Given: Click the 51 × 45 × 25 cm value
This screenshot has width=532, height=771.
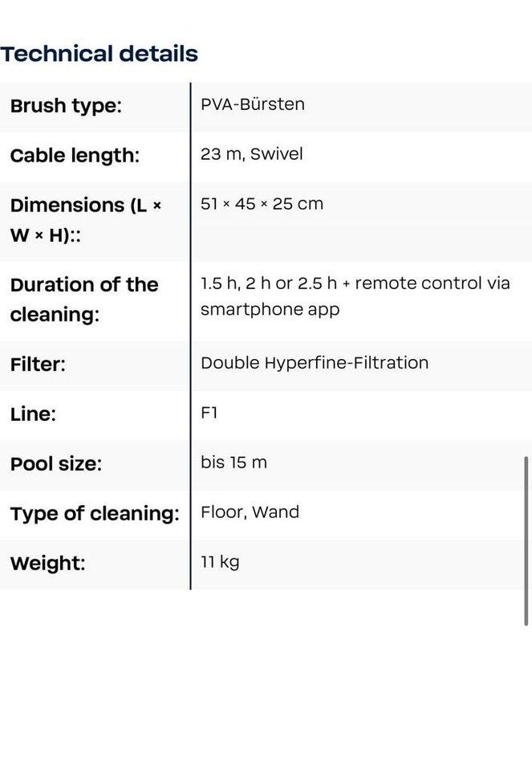Looking at the screenshot, I should [x=262, y=204].
